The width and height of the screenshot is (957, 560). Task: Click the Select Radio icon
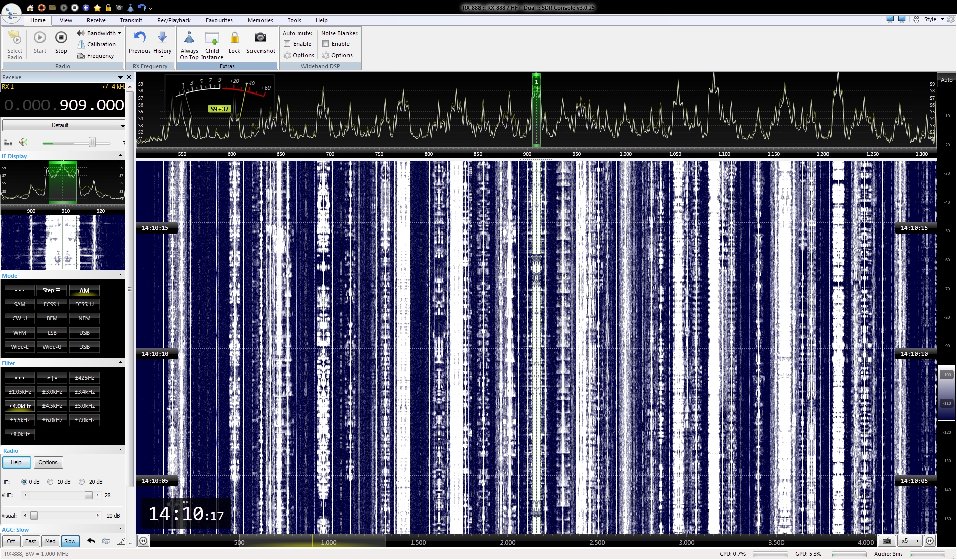click(15, 39)
